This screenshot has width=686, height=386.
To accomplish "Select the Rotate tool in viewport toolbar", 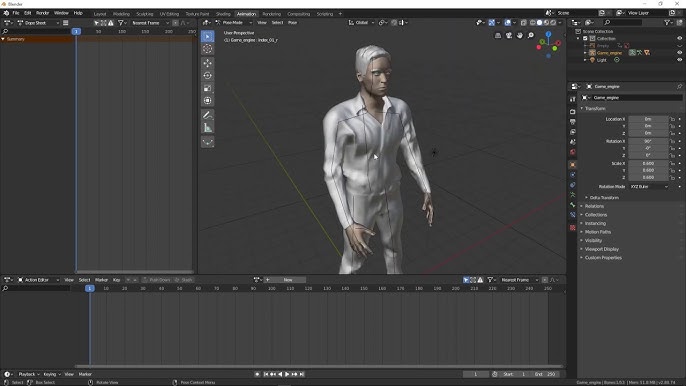I will [x=207, y=76].
